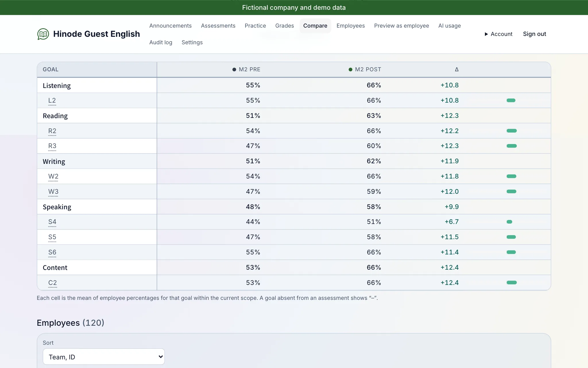Open the Grades tab
This screenshot has width=588, height=368.
pyautogui.click(x=285, y=26)
